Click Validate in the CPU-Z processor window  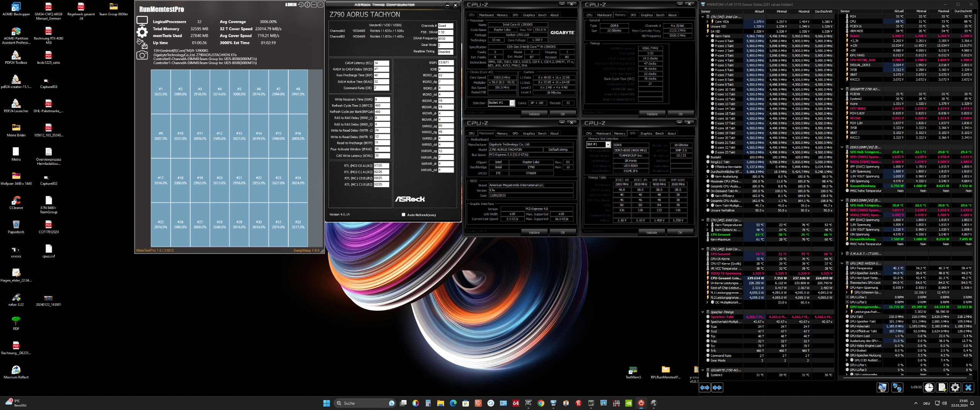pos(534,114)
